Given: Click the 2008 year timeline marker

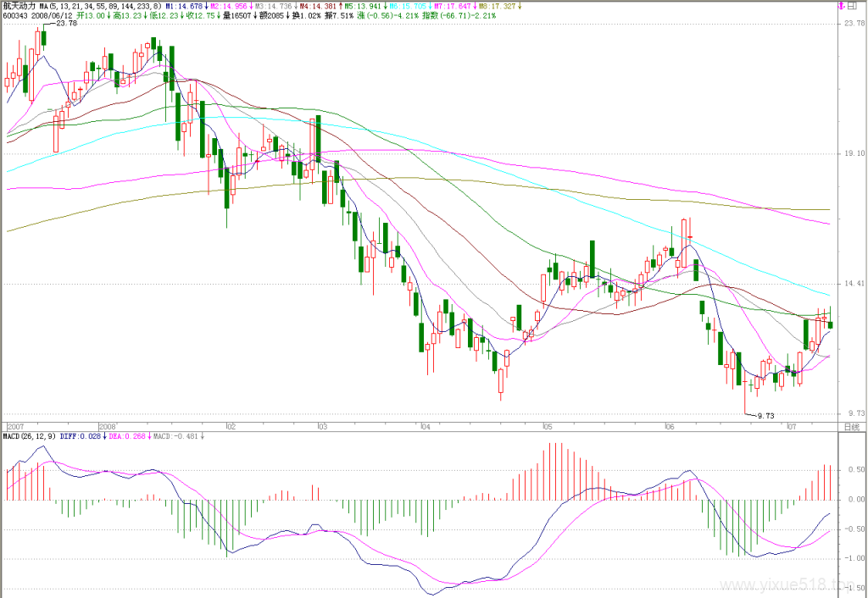Looking at the screenshot, I should tap(107, 427).
